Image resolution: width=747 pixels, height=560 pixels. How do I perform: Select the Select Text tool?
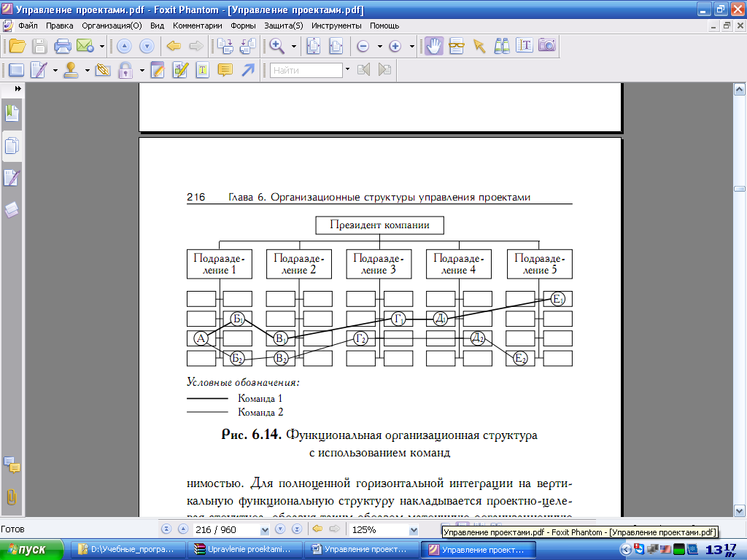point(524,46)
